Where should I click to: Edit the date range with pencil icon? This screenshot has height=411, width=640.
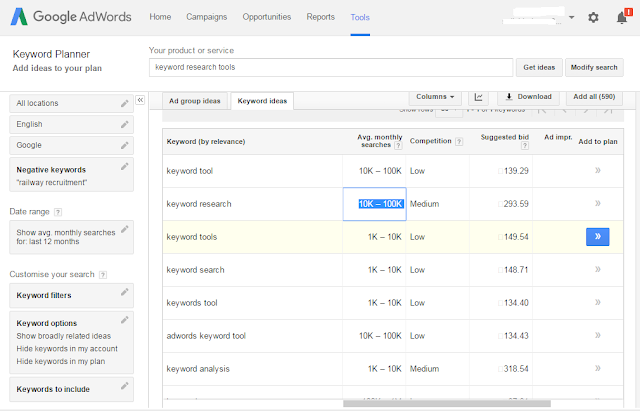[x=124, y=229]
